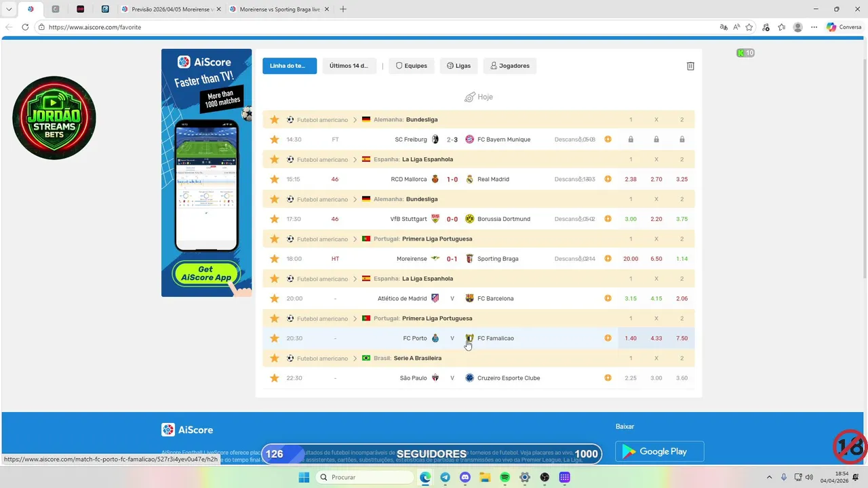This screenshot has height=488, width=868.
Task: Open the Ligas tab
Action: [x=459, y=66]
